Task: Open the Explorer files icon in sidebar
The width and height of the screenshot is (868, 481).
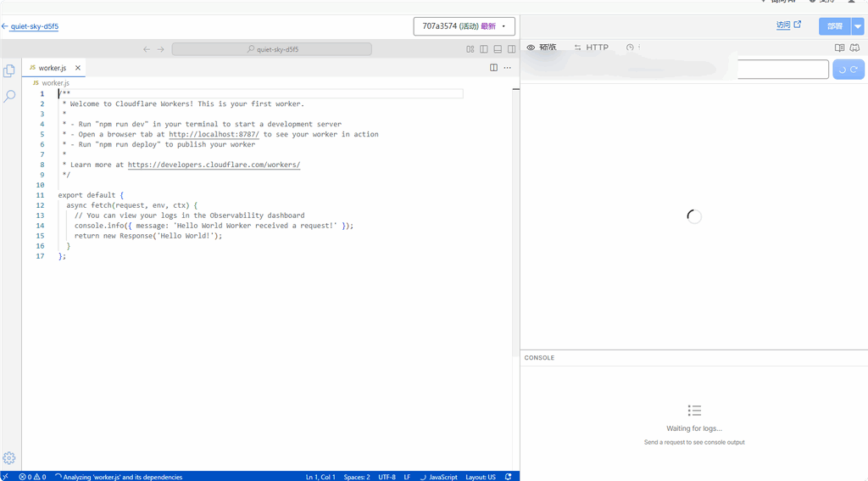Action: 9,71
